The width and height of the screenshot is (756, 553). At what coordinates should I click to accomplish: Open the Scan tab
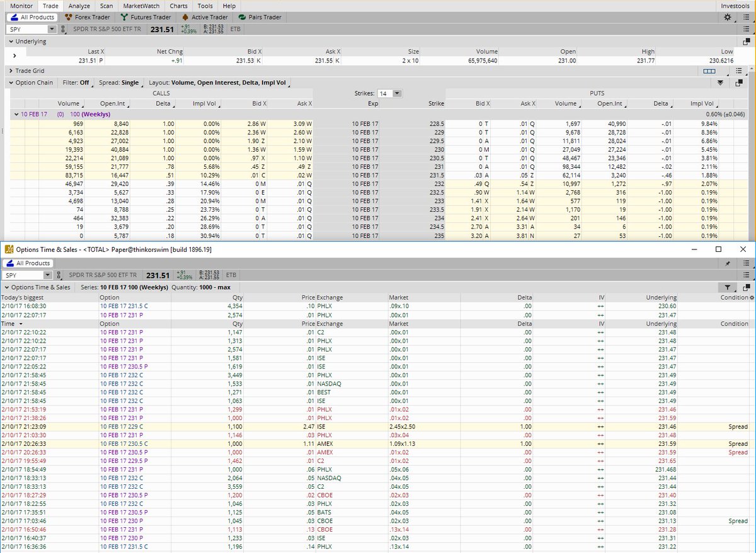[106, 6]
